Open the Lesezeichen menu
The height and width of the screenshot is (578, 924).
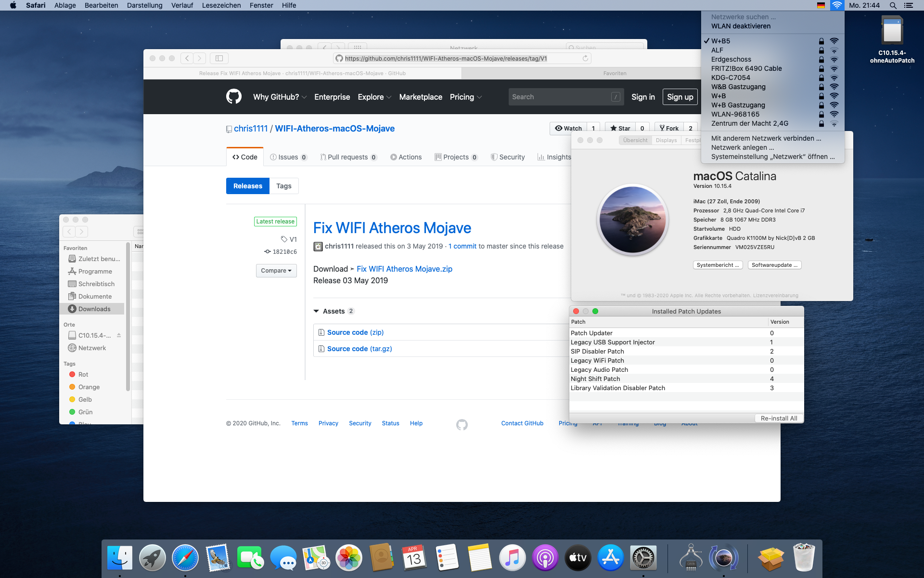click(221, 5)
